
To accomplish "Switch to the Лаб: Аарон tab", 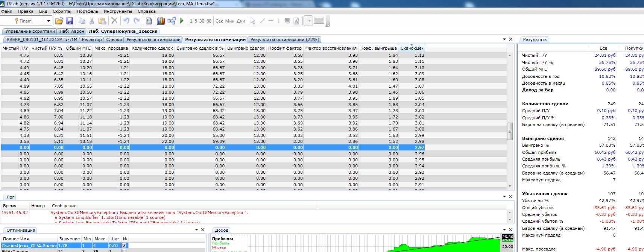I will (72, 31).
